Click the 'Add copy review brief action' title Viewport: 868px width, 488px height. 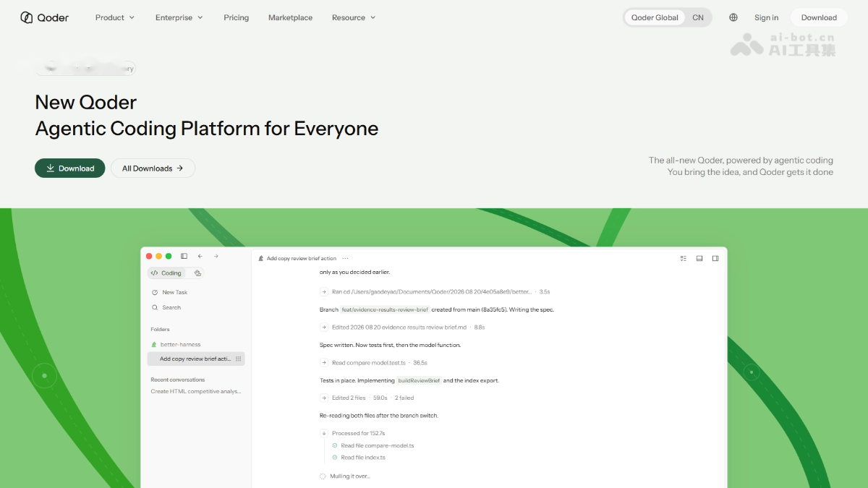[302, 258]
